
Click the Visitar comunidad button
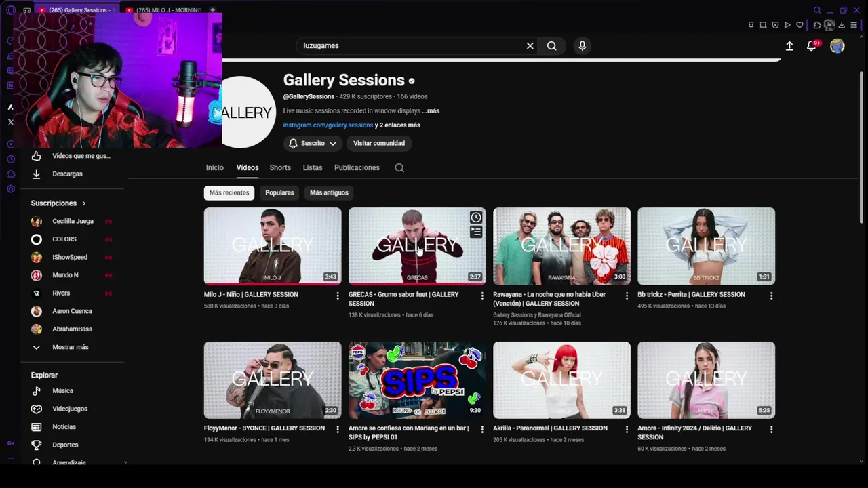(379, 143)
